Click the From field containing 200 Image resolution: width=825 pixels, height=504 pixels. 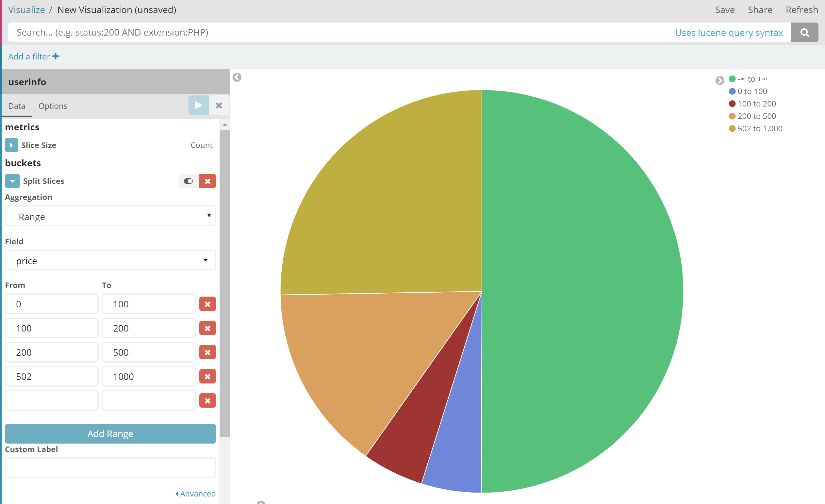(52, 352)
